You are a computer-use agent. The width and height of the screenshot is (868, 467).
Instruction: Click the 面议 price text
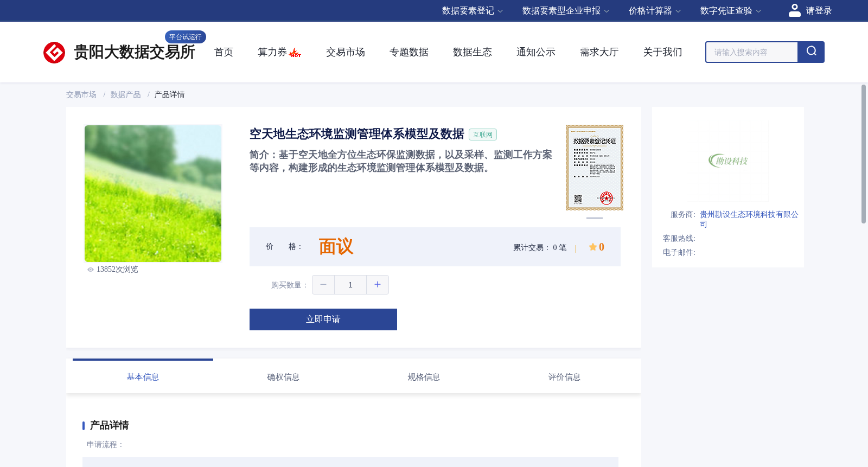[x=336, y=247]
